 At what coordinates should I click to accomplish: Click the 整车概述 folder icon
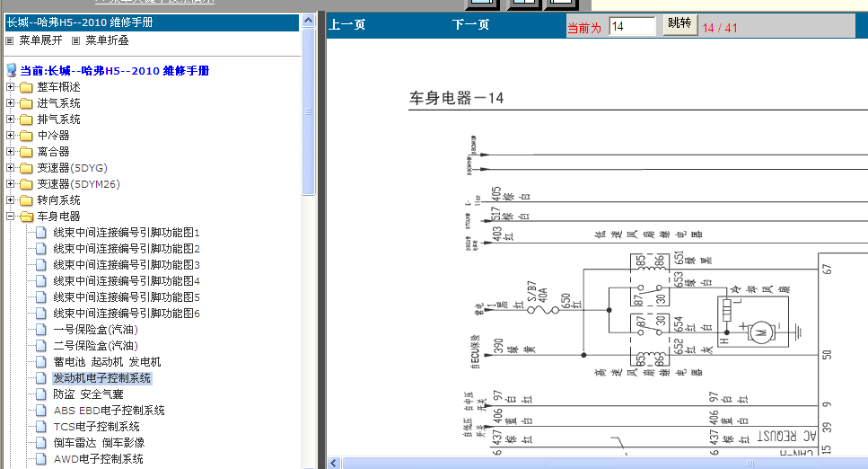[x=26, y=87]
